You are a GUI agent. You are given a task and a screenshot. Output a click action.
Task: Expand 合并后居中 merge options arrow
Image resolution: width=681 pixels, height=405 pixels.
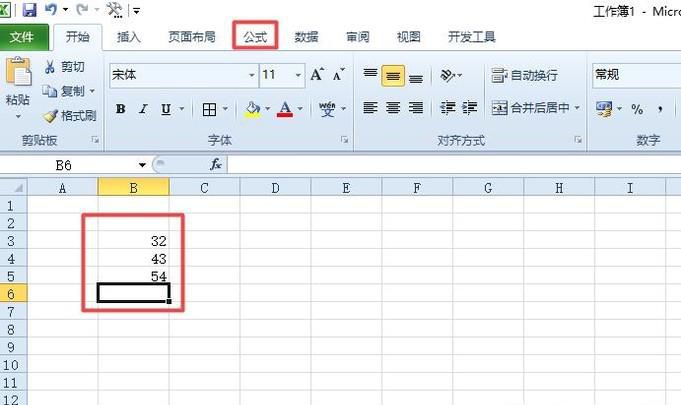[x=577, y=108]
